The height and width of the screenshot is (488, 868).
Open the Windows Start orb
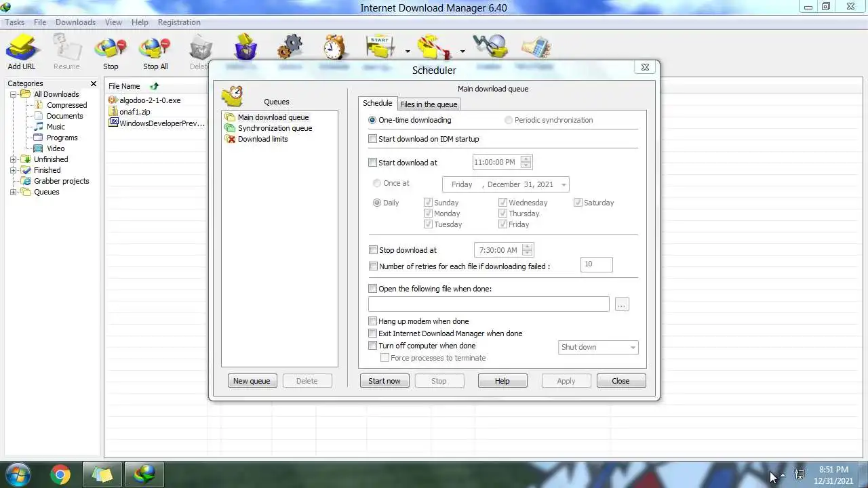(x=18, y=474)
